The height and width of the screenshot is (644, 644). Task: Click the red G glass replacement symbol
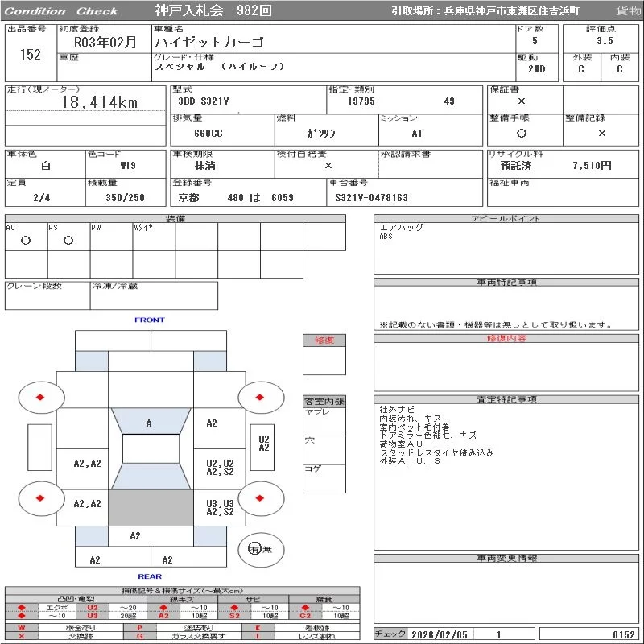click(139, 636)
